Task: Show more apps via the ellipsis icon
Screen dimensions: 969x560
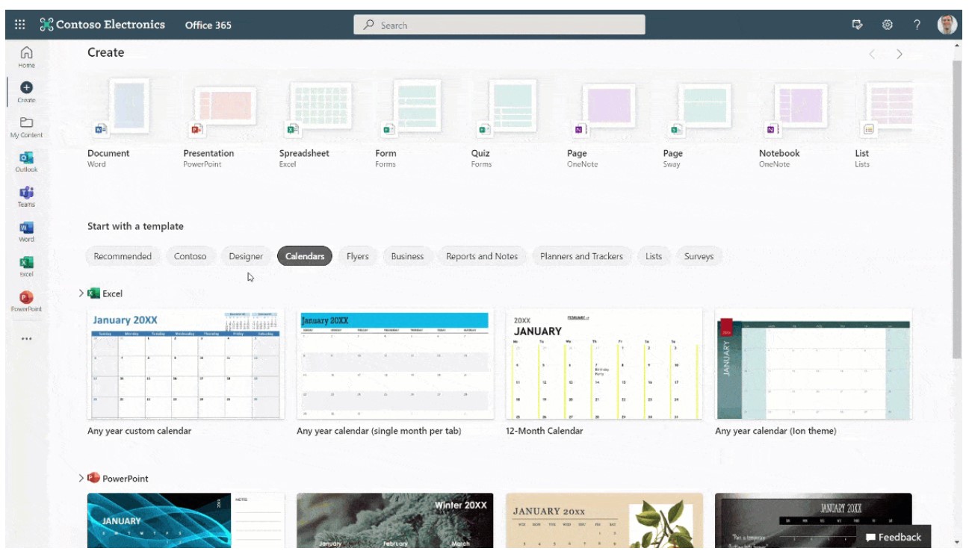Action: click(x=27, y=338)
